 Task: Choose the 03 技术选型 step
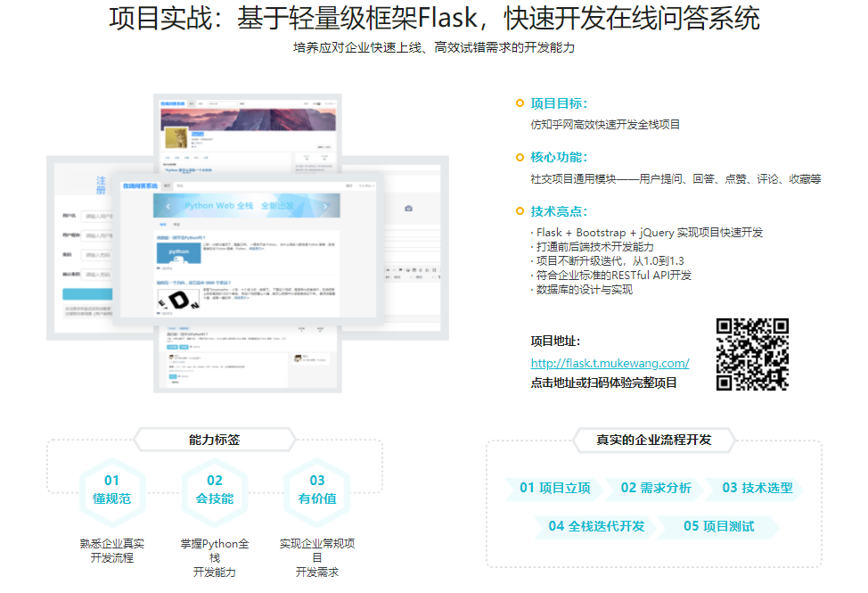click(757, 488)
